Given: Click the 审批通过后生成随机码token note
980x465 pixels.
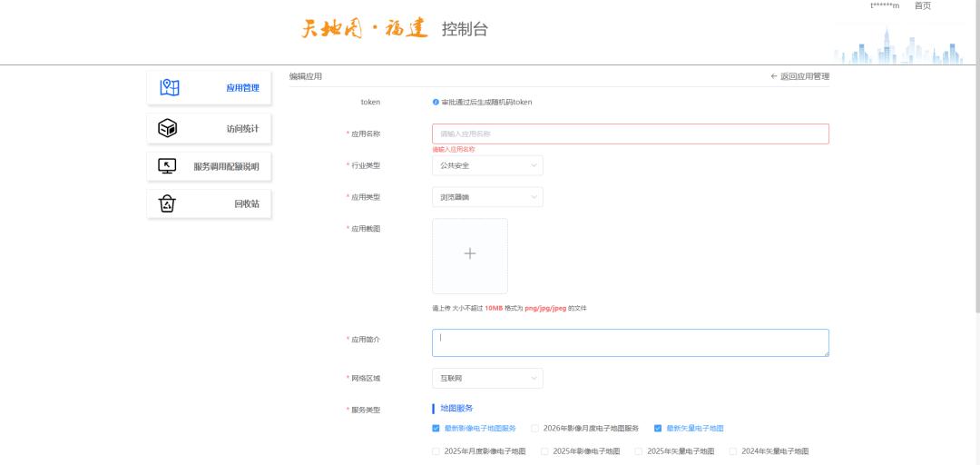Looking at the screenshot, I should click(487, 102).
